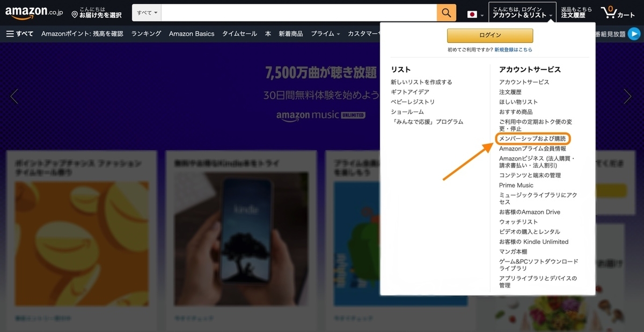
Task: Select ショールーム in lists
Action: click(407, 112)
